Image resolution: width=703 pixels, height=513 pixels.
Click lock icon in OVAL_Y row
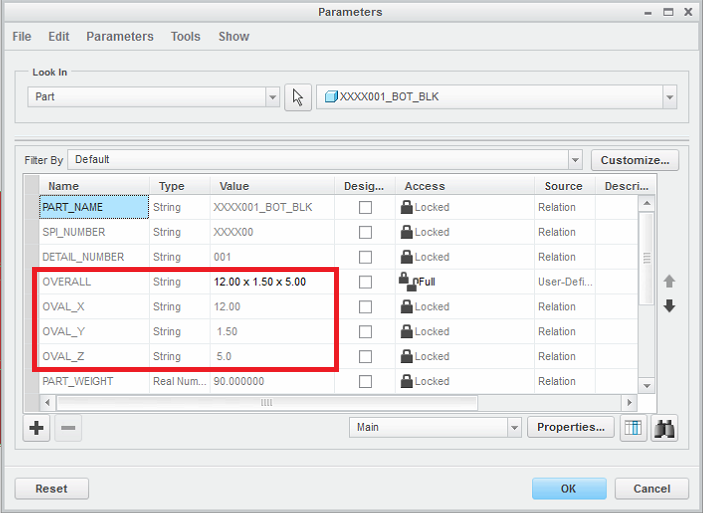(406, 331)
